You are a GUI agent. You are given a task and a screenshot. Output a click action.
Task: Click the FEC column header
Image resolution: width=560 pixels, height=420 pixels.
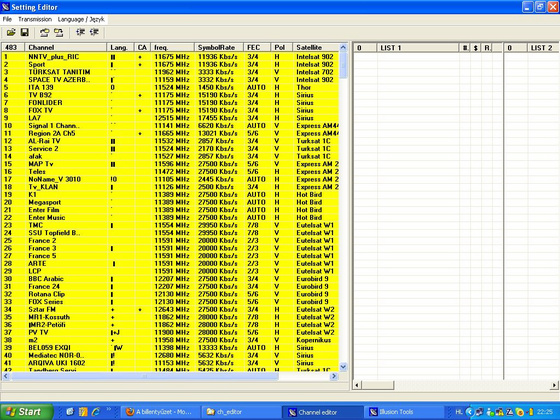click(257, 47)
